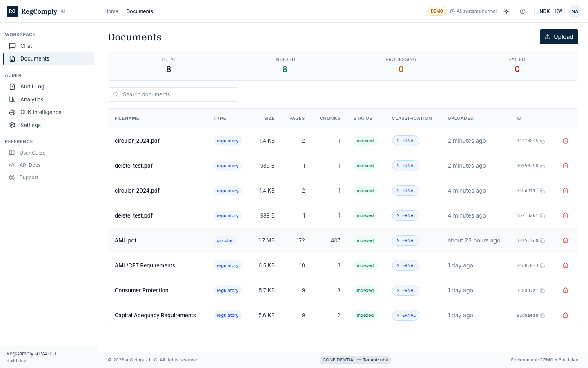Click the Upload button

point(559,37)
